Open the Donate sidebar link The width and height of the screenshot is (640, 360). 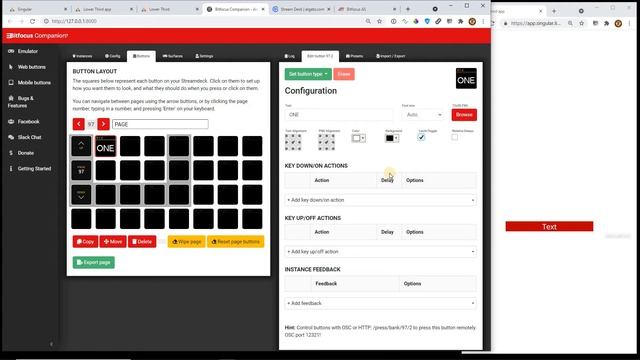coord(21,153)
